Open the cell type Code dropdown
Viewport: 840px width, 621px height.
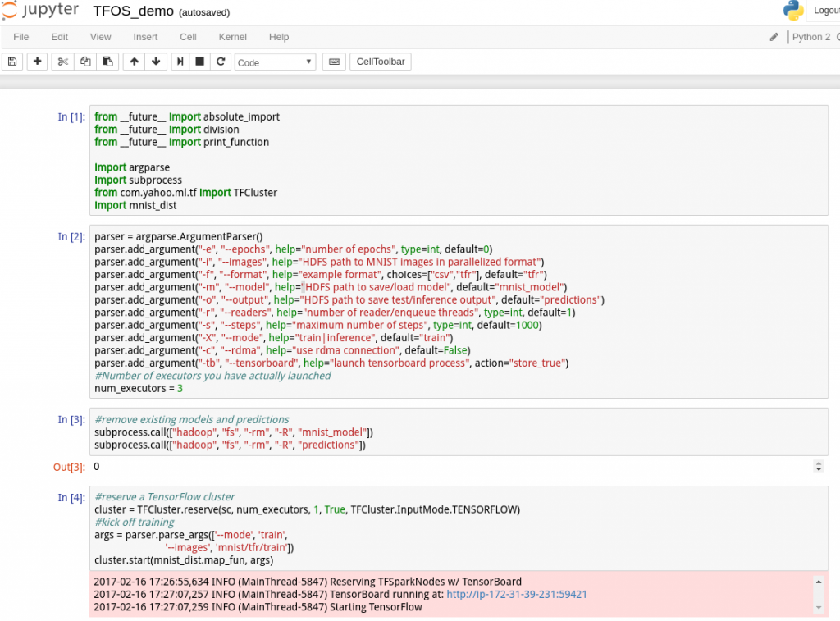276,62
